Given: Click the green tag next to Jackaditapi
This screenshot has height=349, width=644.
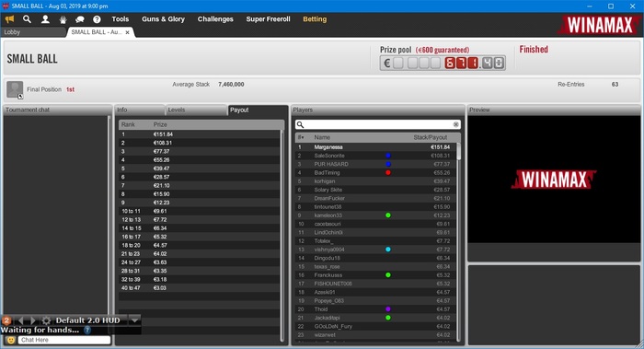Looking at the screenshot, I should (x=388, y=318).
